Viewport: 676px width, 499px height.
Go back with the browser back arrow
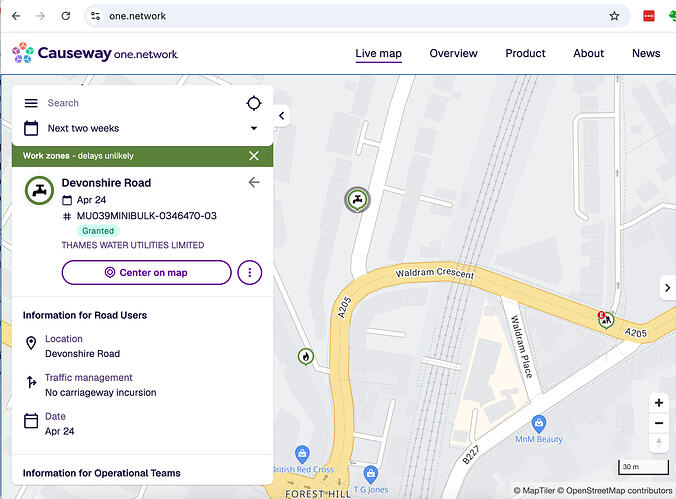pyautogui.click(x=16, y=16)
